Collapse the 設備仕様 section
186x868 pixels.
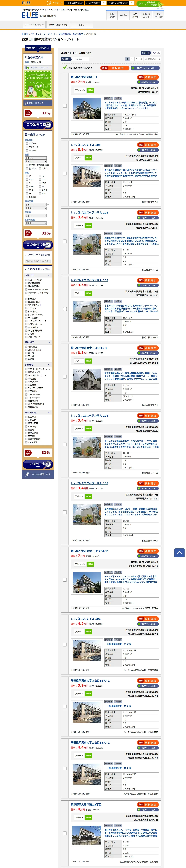[38, 365]
